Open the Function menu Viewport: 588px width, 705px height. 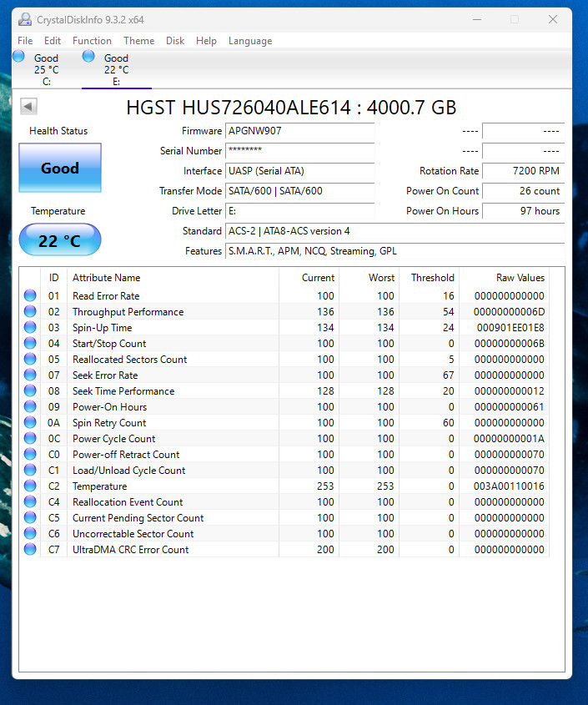[92, 41]
